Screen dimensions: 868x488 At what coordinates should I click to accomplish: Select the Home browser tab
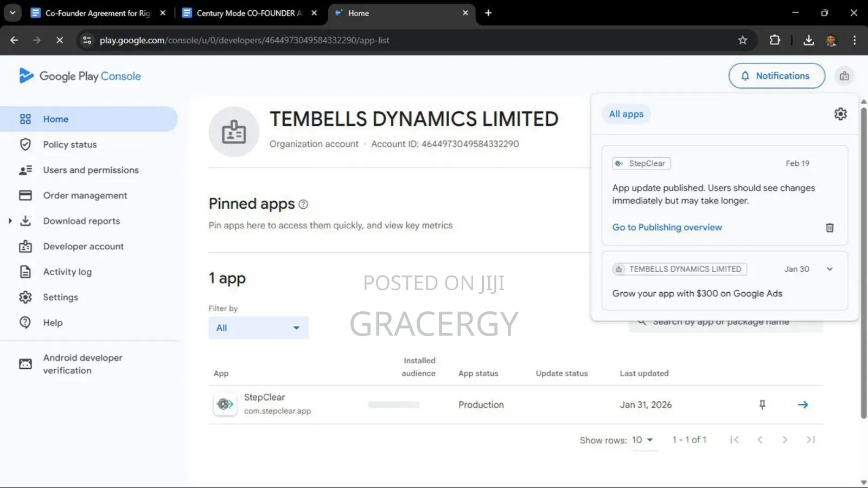(401, 13)
